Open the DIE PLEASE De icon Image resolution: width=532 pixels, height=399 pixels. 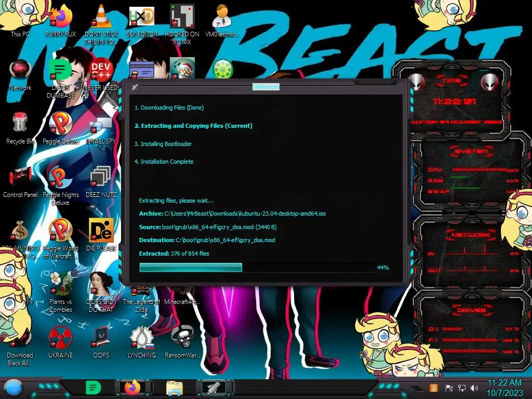point(101,234)
